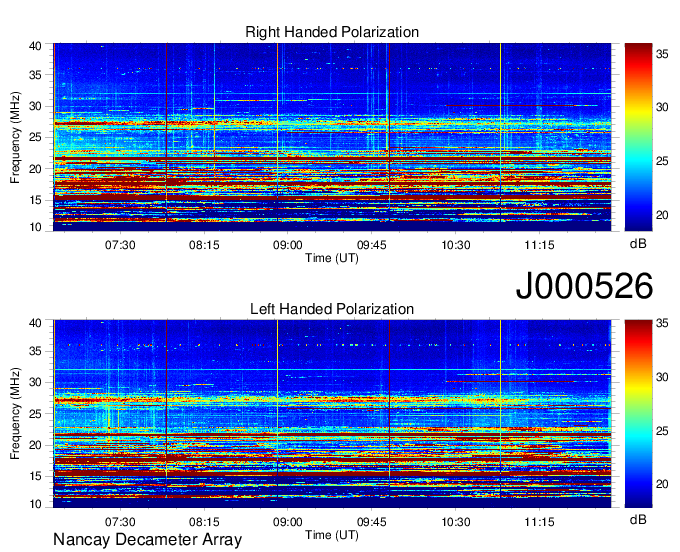Click the dB unit label of top colorbar

[x=638, y=244]
